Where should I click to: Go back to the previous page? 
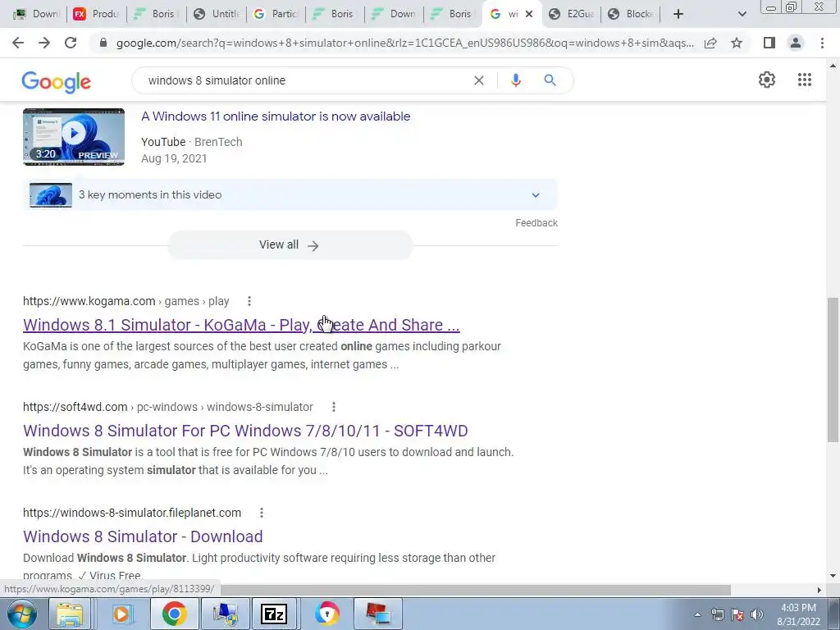18,43
